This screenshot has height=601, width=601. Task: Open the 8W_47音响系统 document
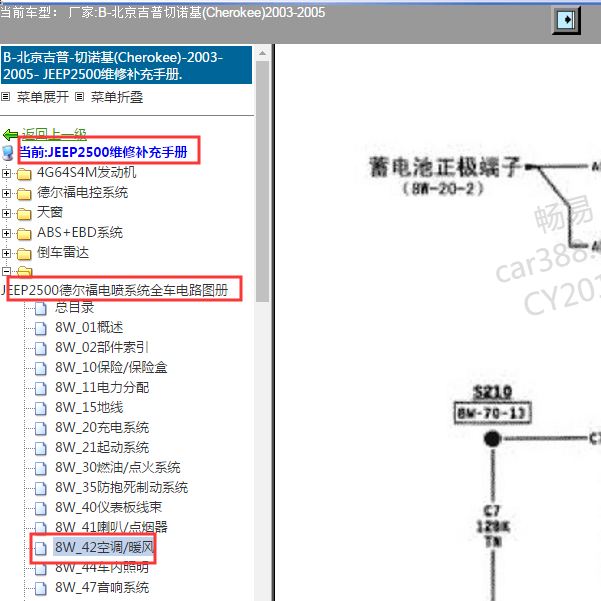pyautogui.click(x=102, y=587)
